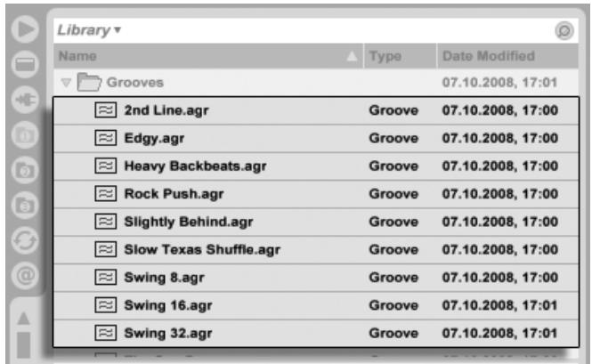This screenshot has width=592, height=364.
Task: Open the Library dropdown menu
Action: point(89,30)
